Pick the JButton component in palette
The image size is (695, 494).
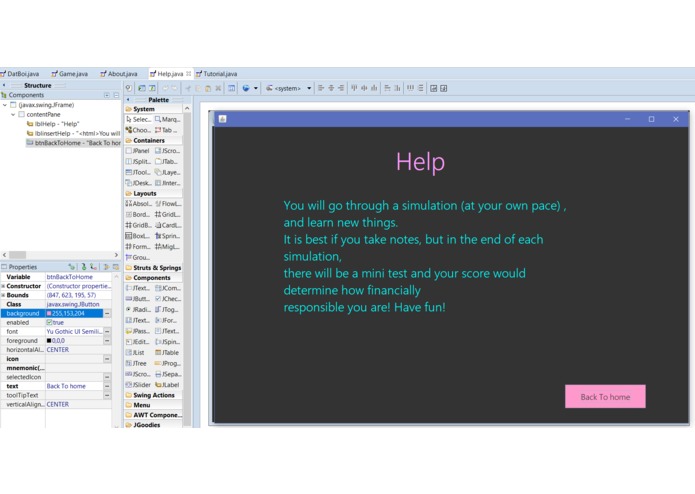138,299
